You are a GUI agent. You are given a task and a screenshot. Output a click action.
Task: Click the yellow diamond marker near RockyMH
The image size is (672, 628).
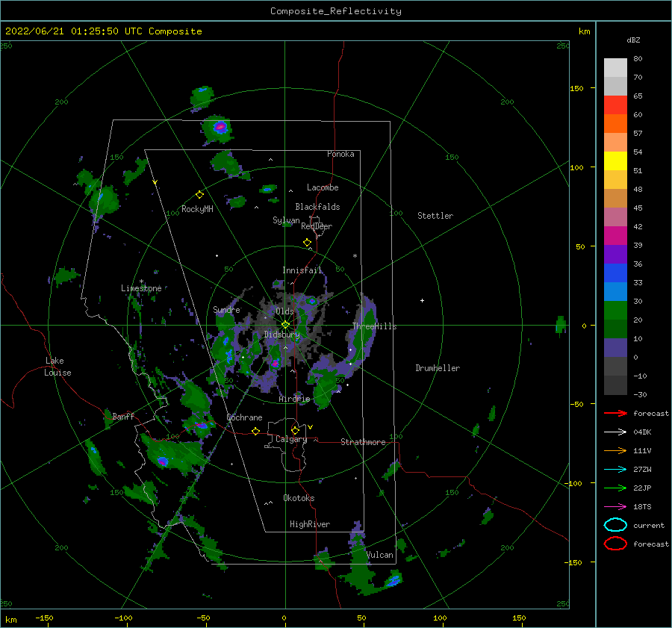[x=199, y=195]
